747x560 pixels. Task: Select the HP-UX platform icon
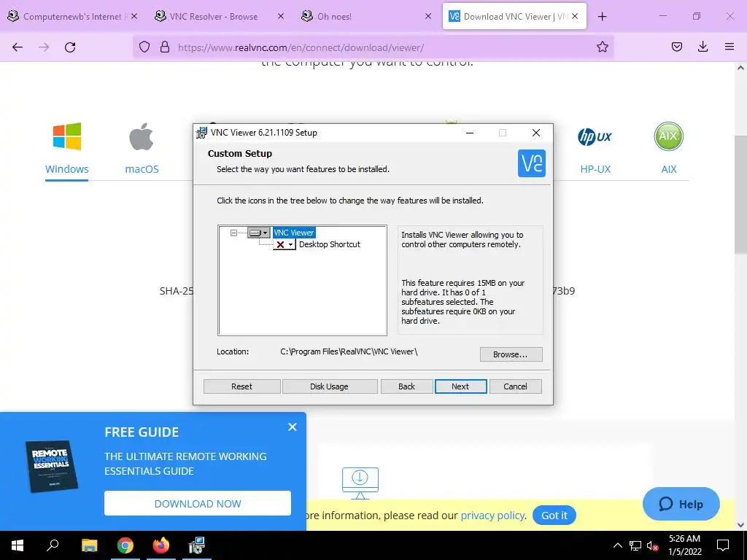595,136
